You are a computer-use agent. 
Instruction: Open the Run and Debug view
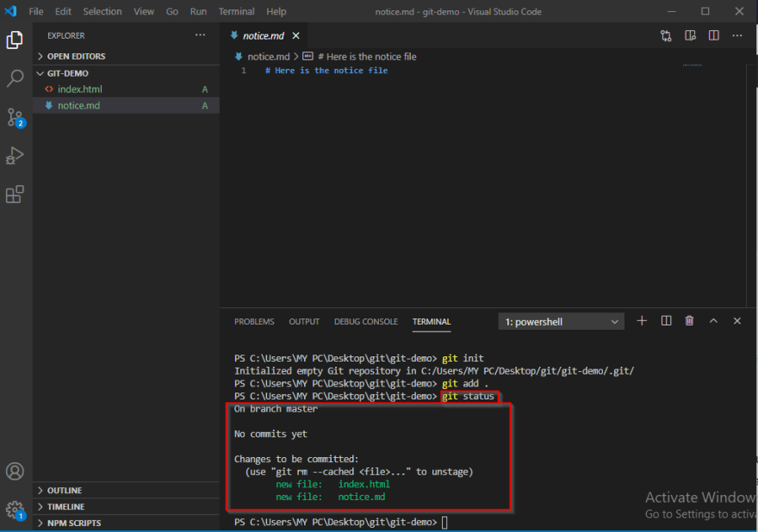15,156
